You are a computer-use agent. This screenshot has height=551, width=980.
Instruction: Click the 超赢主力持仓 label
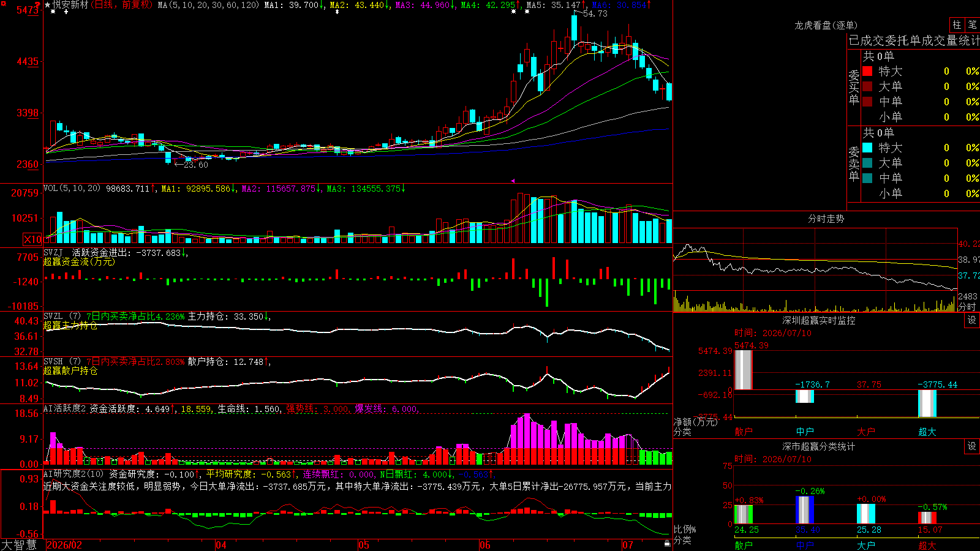pyautogui.click(x=70, y=325)
